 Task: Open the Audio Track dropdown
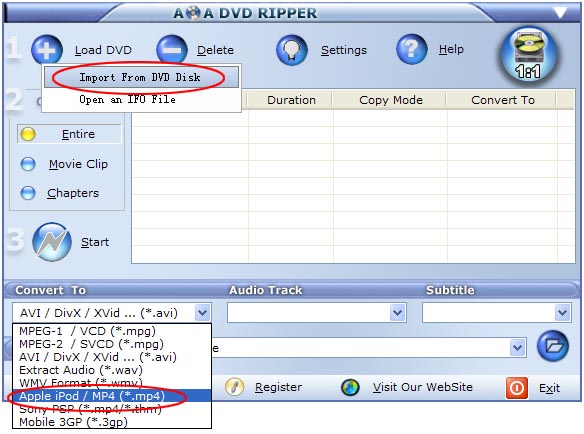tap(397, 313)
